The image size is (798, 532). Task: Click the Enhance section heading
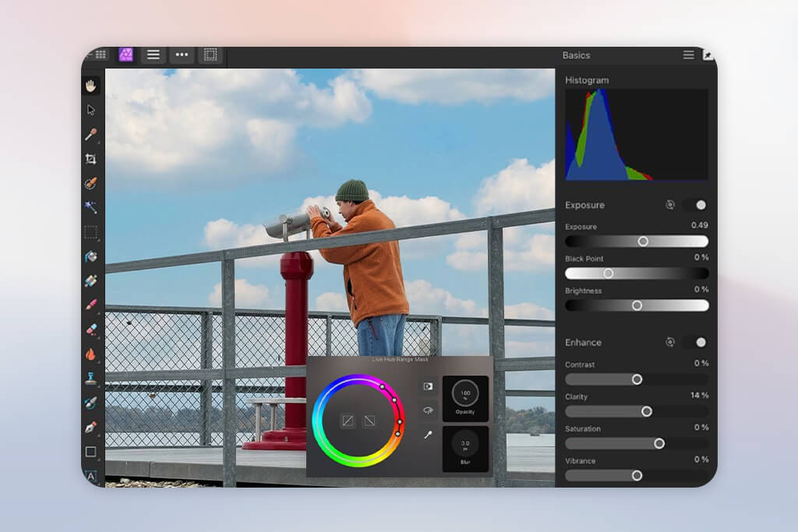[583, 342]
